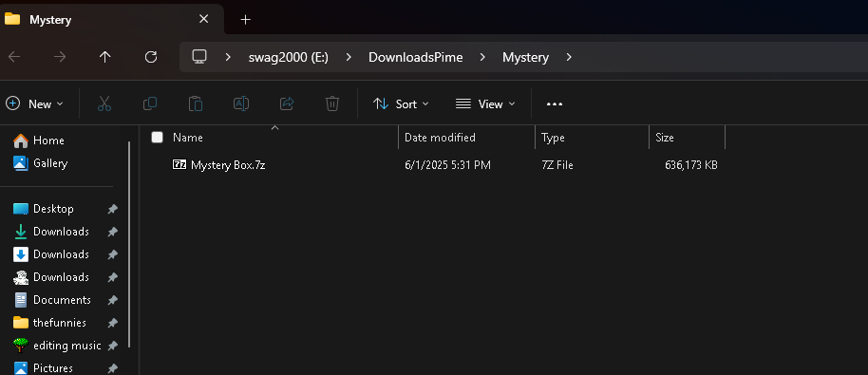Click the This PC monitor icon in address bar

[x=199, y=56]
